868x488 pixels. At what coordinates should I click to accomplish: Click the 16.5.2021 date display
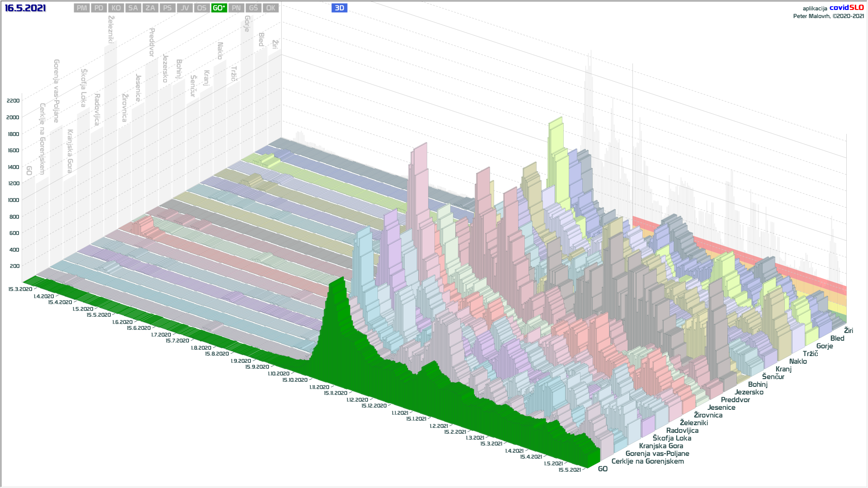tap(25, 8)
